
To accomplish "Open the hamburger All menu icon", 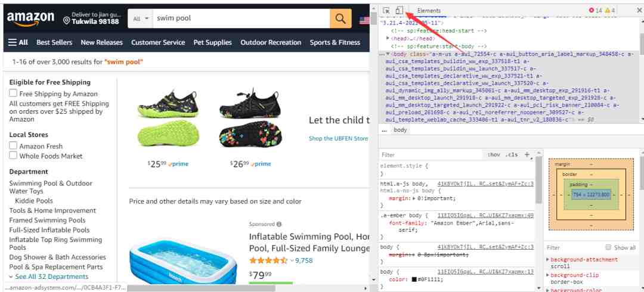I will click(13, 42).
